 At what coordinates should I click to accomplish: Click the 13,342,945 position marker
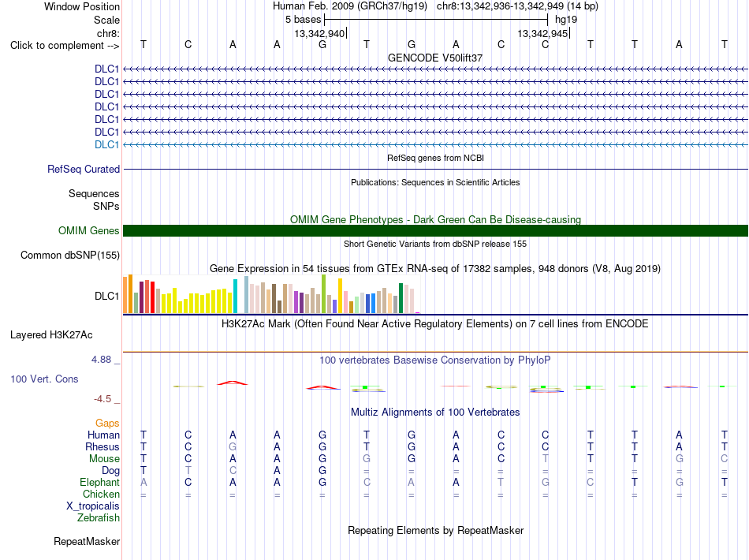coord(542,33)
